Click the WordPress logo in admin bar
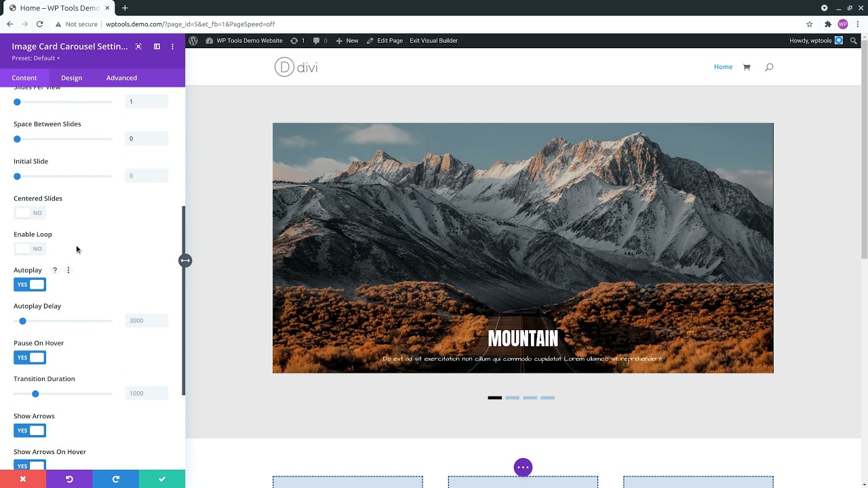 click(x=193, y=41)
